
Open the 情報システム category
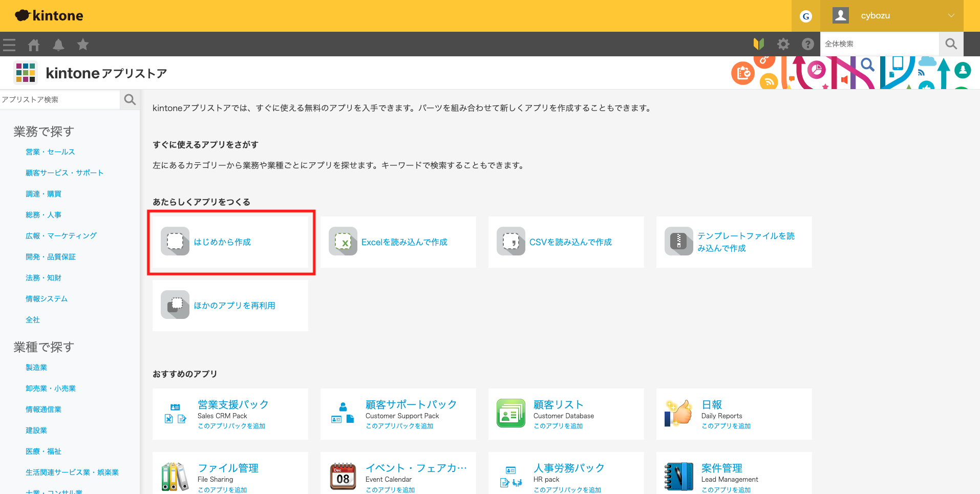click(x=47, y=299)
